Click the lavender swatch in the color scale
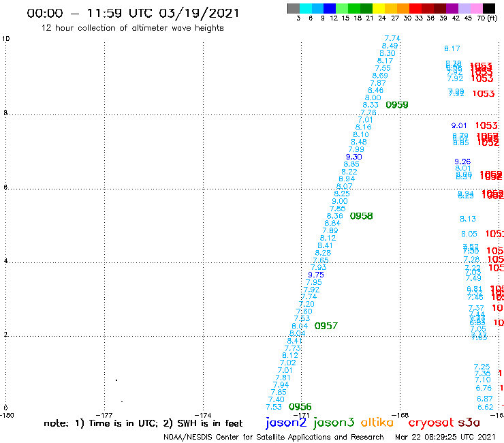The height and width of the screenshot is (443, 504). (x=464, y=8)
